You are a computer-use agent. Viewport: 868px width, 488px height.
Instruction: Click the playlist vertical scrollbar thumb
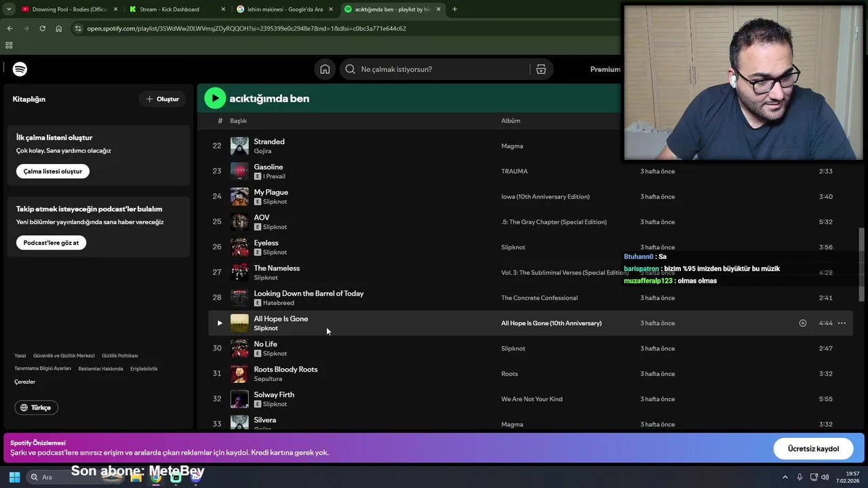[x=862, y=264]
